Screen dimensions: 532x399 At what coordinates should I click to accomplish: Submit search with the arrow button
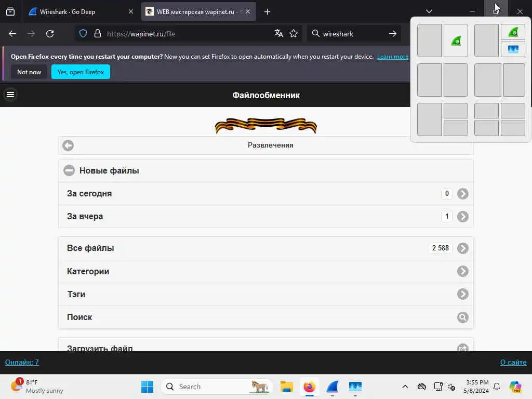[x=393, y=34]
